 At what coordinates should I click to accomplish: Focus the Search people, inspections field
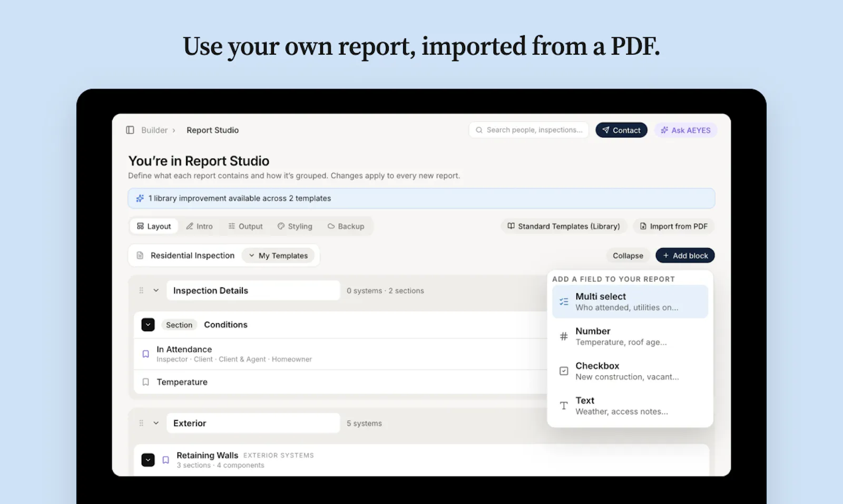click(529, 130)
